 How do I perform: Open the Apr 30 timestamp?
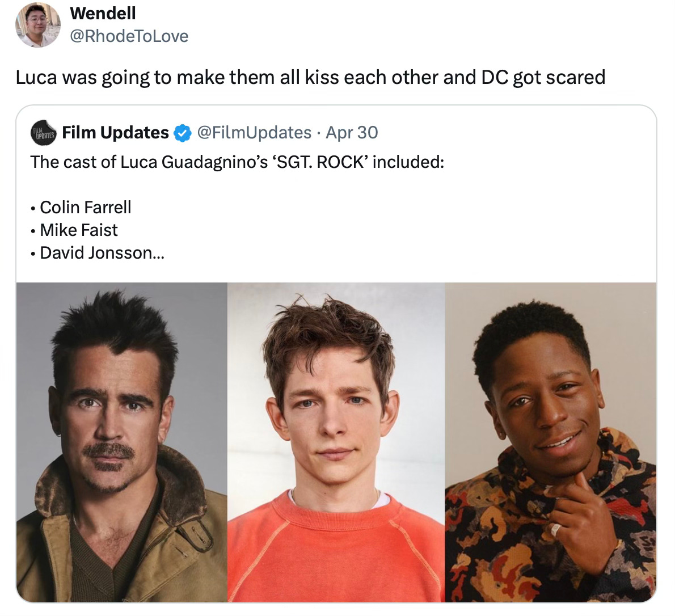(352, 133)
